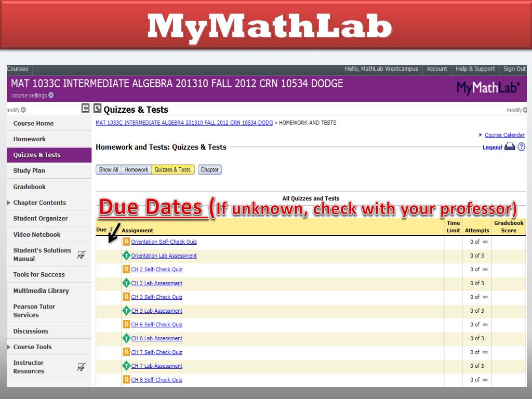This screenshot has width=532, height=399.
Task: Click Sign Out in top bar
Action: (x=515, y=69)
